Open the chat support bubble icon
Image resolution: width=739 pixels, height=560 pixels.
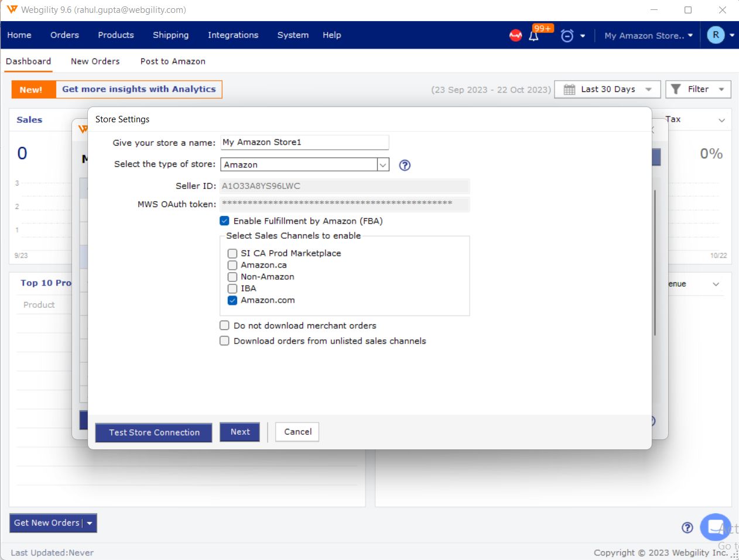click(x=716, y=527)
